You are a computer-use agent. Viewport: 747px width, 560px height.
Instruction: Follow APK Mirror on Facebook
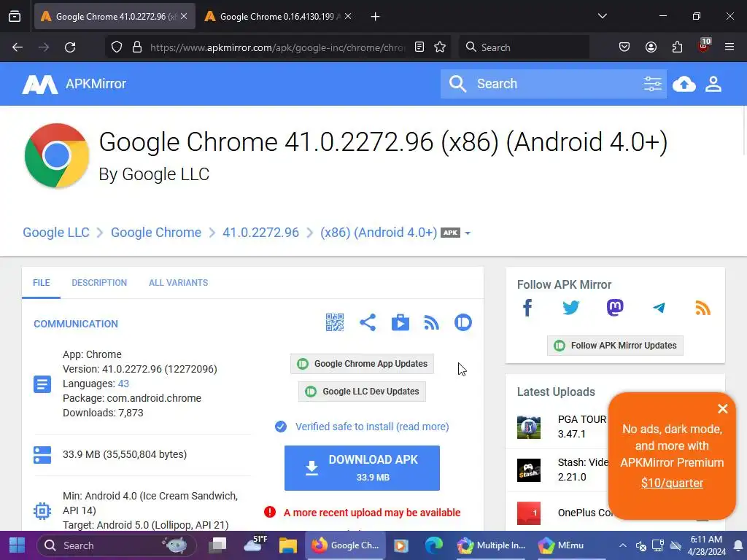coord(527,308)
